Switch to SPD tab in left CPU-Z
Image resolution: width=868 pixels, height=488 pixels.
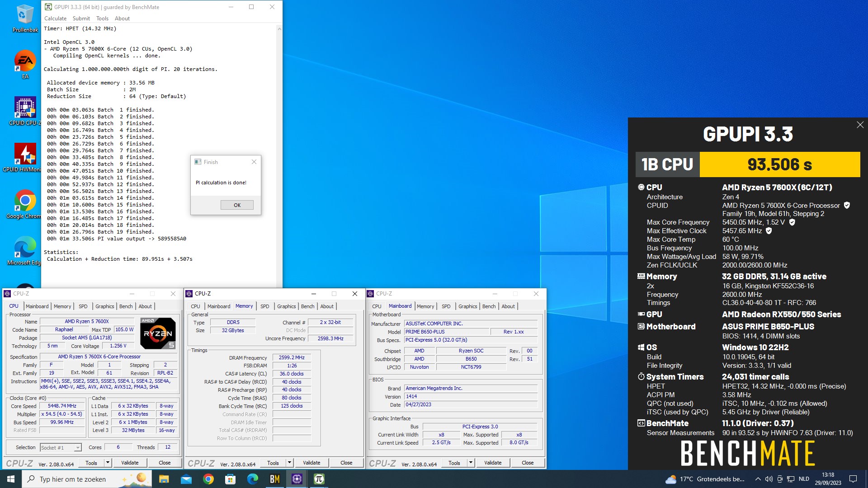(83, 306)
